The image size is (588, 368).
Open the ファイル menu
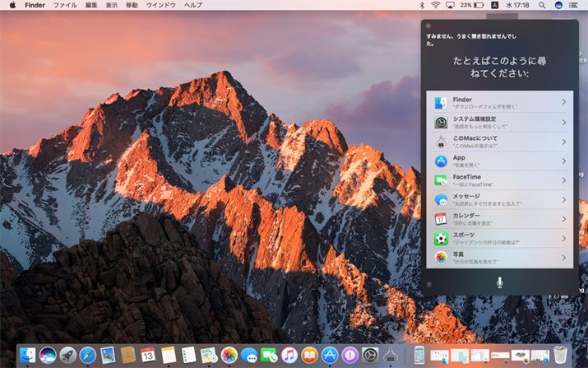pos(65,5)
